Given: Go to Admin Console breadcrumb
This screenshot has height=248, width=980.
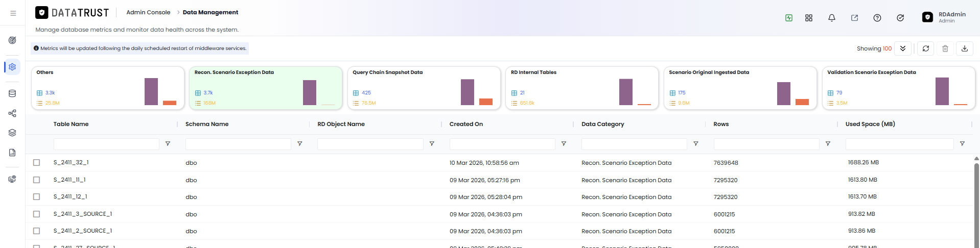Looking at the screenshot, I should pyautogui.click(x=148, y=12).
